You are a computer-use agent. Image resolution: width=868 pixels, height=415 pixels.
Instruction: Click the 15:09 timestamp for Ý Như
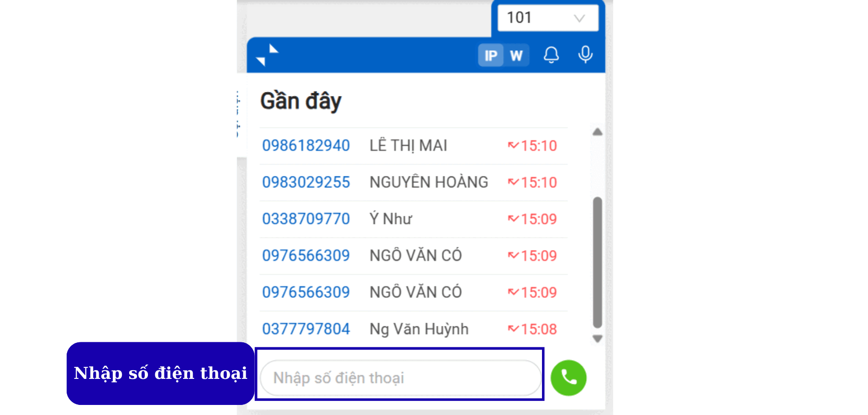click(x=539, y=219)
